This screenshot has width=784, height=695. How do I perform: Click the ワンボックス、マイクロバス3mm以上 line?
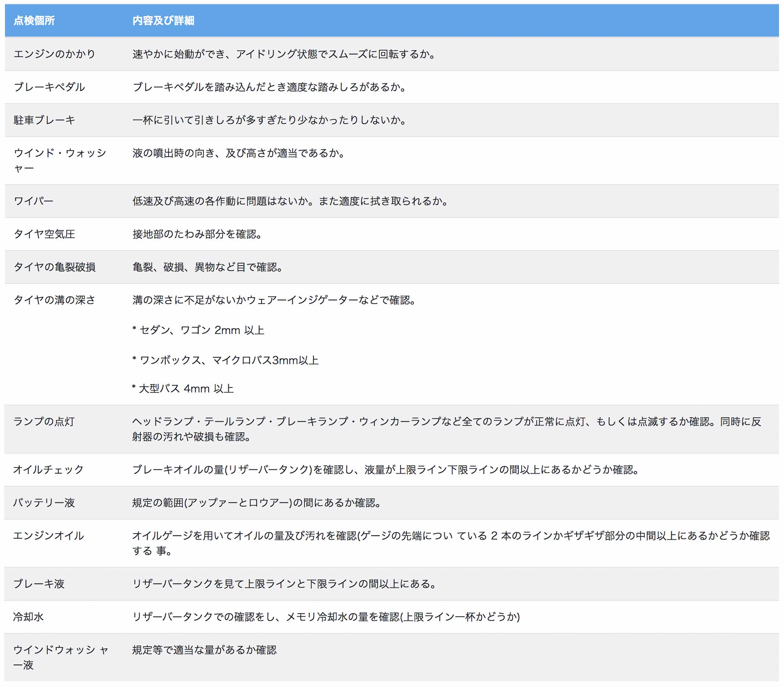click(226, 361)
